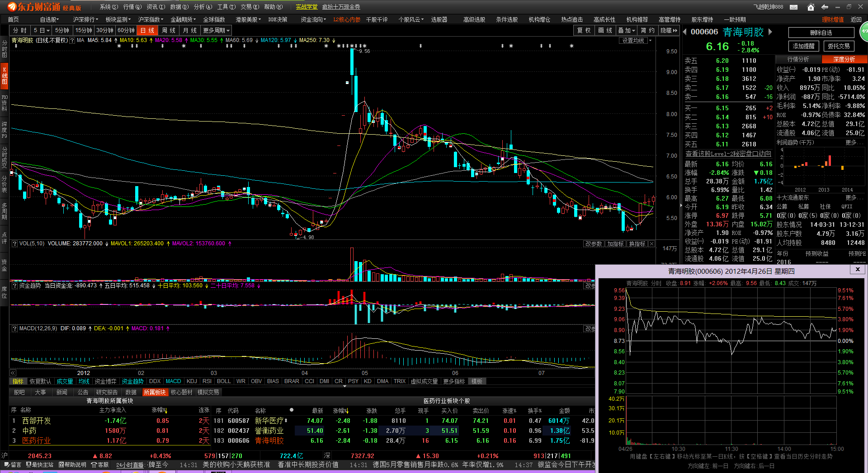Image resolution: width=868 pixels, height=473 pixels.
Task: Open the 叠加 overlay dropdown
Action: [x=627, y=30]
